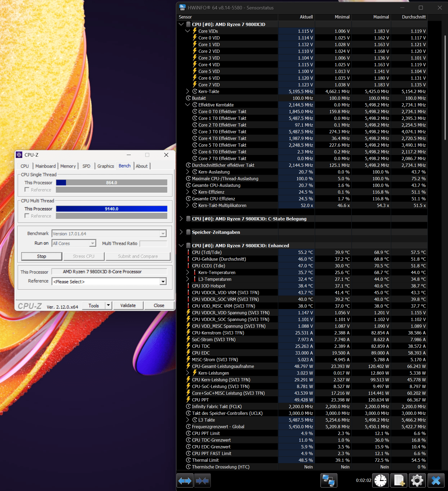Click the Validate button in CPU-Z

pos(128,305)
